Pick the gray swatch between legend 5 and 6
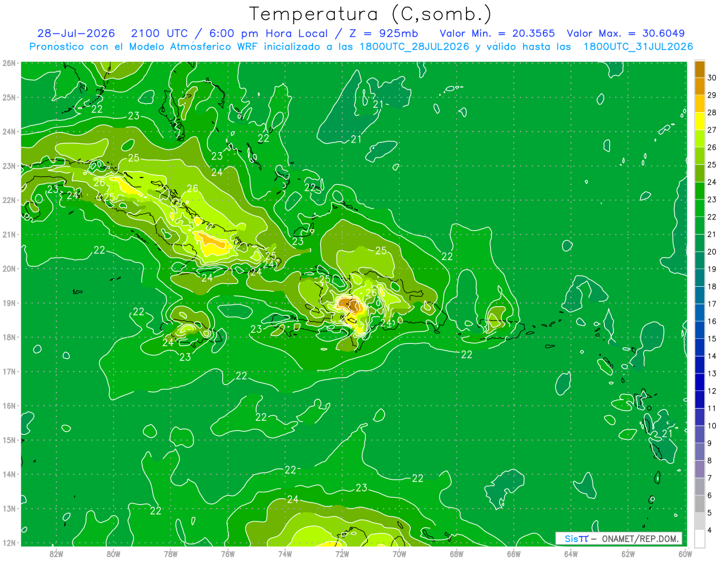The height and width of the screenshot is (562, 728). point(699,504)
